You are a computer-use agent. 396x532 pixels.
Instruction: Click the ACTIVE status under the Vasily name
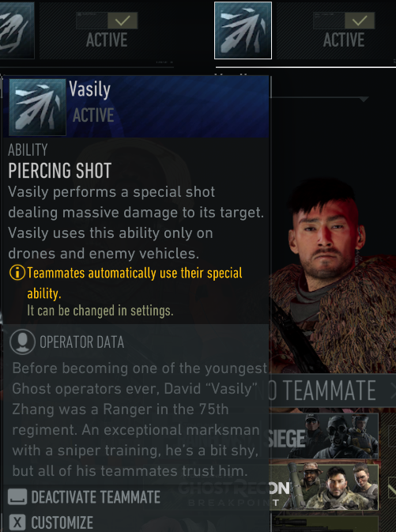pyautogui.click(x=93, y=115)
